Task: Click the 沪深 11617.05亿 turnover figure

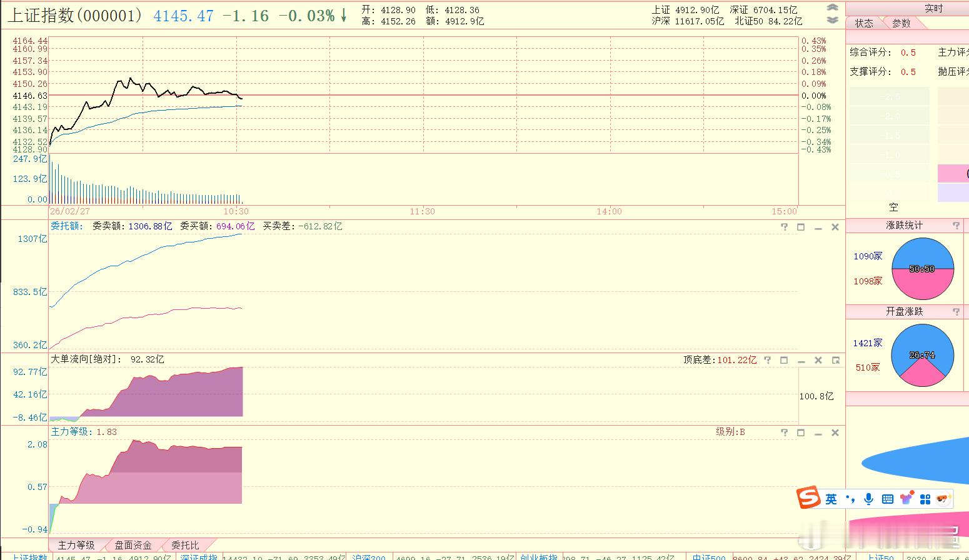Action: point(688,21)
